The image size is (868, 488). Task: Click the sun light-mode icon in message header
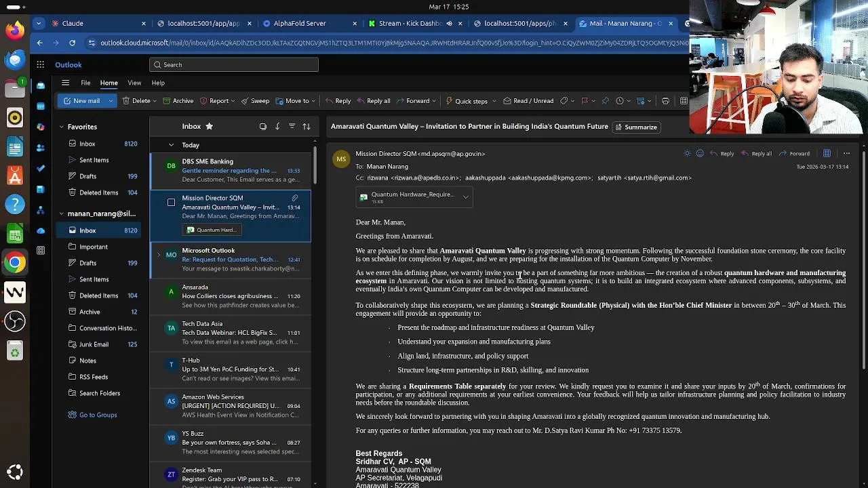[x=688, y=153]
